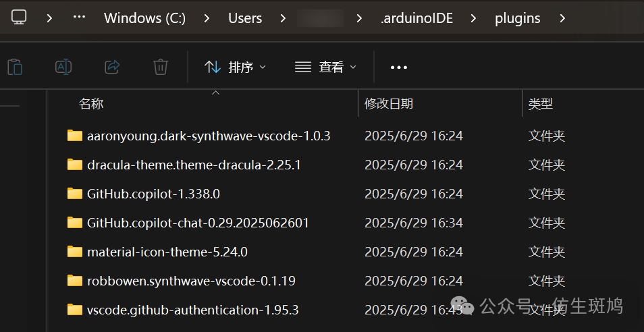
Task: Select the robbowen.synthwave-vscode-0.1.19 folder name
Action: pyautogui.click(x=192, y=281)
